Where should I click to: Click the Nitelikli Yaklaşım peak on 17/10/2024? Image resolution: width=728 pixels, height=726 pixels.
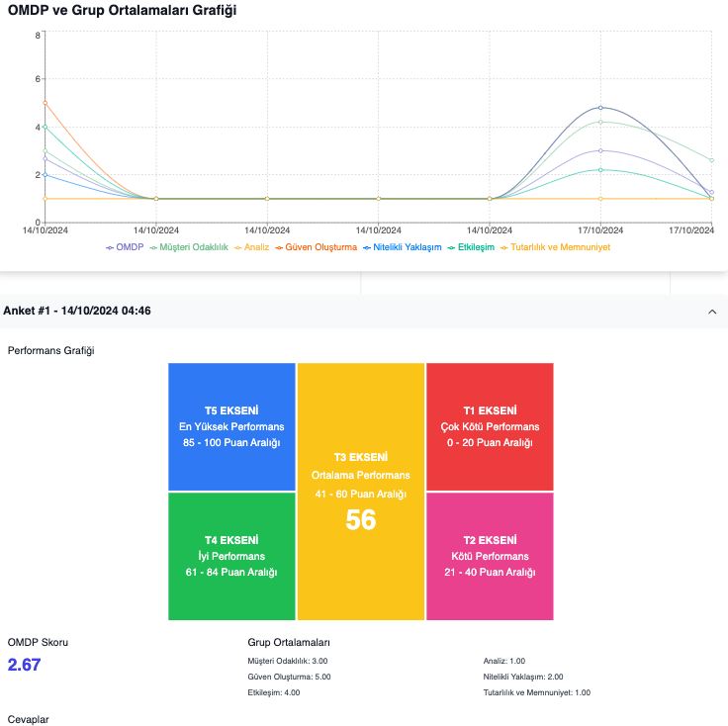pos(600,108)
